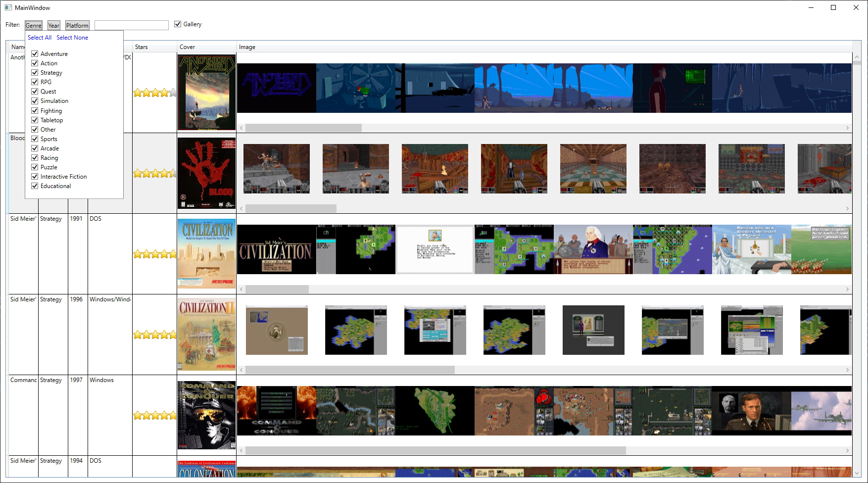Viewport: 868px width, 483px height.
Task: Click the Another World cover art
Action: [x=207, y=93]
